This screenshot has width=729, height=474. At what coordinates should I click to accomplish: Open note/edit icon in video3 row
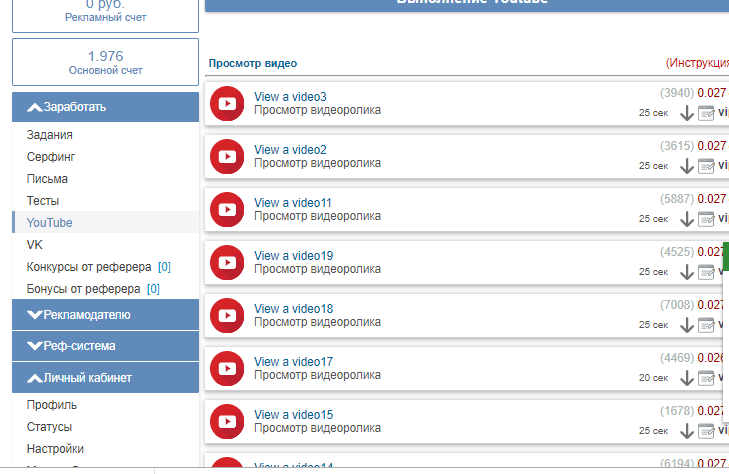(x=706, y=113)
